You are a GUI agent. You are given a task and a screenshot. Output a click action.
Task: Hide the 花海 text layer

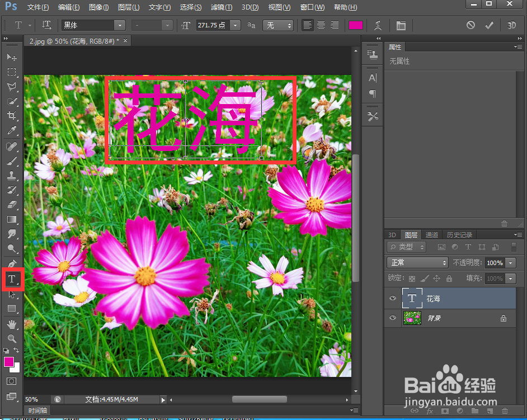(x=392, y=298)
